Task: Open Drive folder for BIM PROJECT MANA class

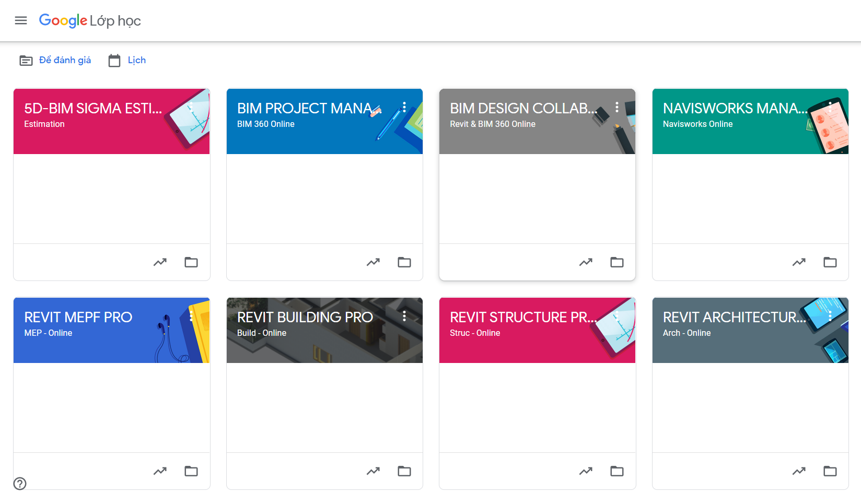Action: tap(404, 262)
